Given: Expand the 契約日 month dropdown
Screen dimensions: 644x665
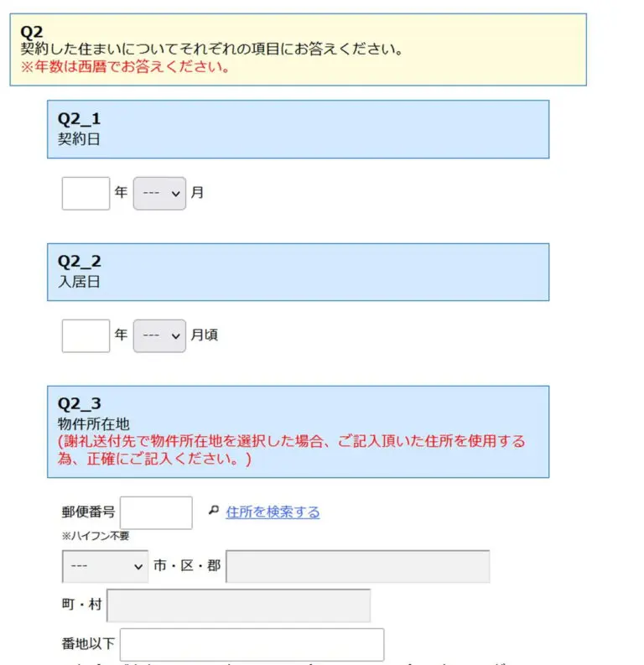Looking at the screenshot, I should tap(159, 193).
